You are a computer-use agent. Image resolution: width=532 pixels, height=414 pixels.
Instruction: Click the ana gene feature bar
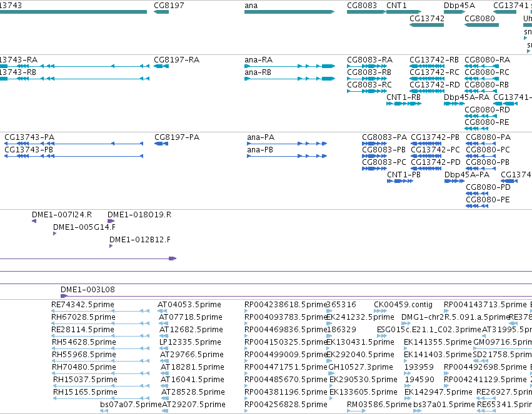[289, 12]
